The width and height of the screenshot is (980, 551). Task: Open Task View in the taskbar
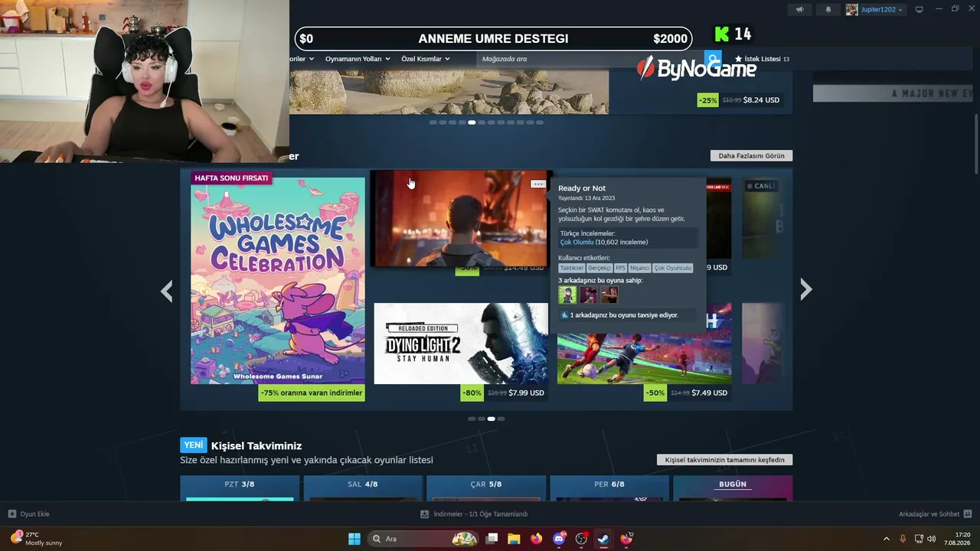(492, 539)
